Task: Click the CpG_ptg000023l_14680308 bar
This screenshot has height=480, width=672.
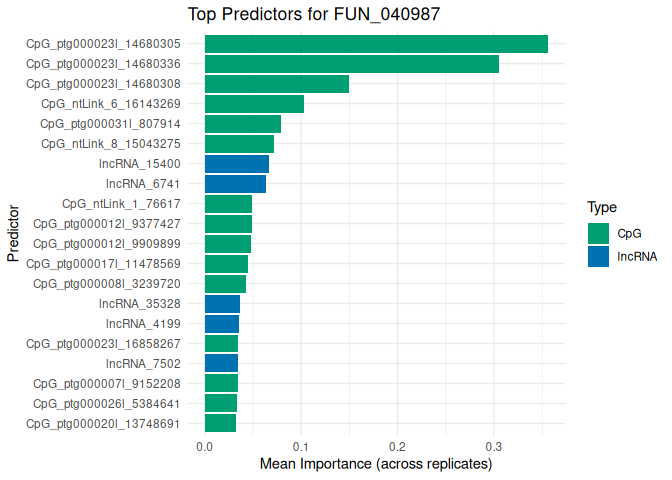Action: (277, 84)
